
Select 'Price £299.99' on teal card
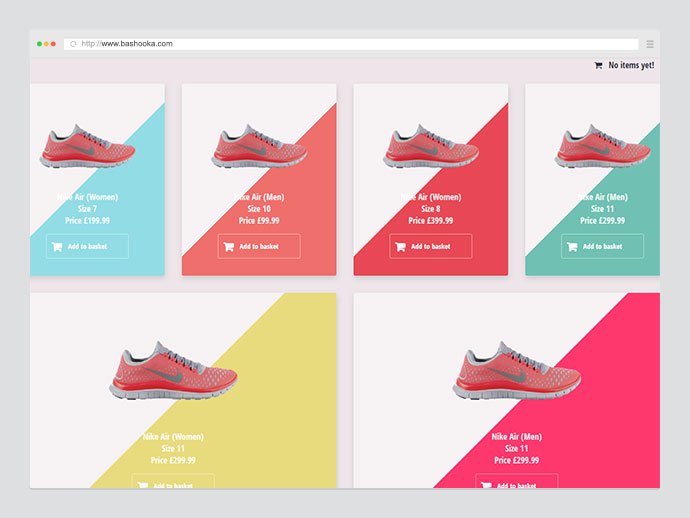click(602, 220)
